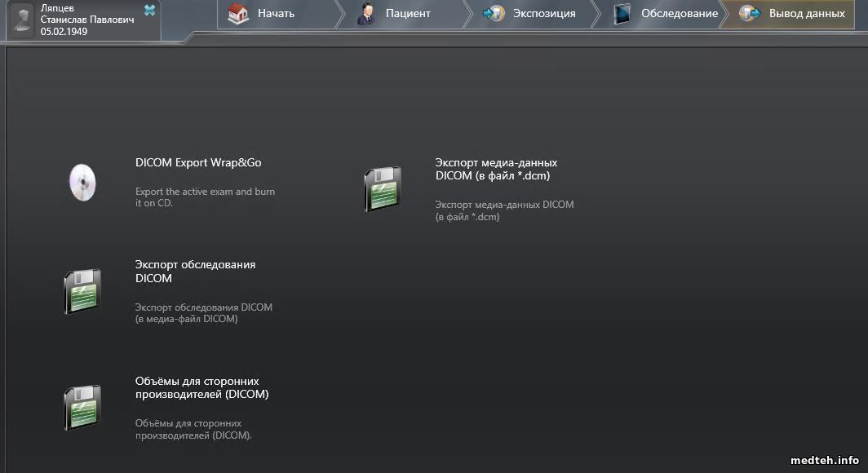Open the Вывод данных tab
Screen dimensions: 868x473
tap(806, 14)
